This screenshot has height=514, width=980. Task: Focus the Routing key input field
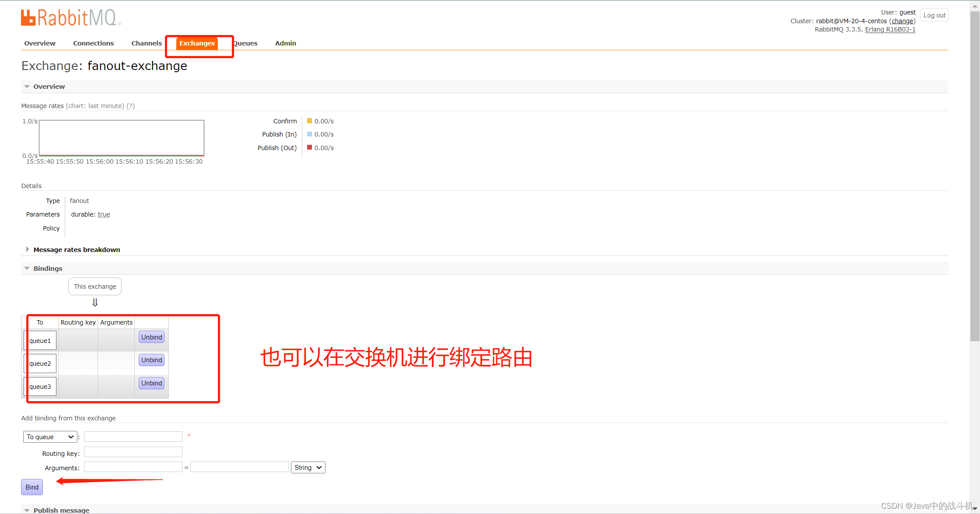coord(133,452)
